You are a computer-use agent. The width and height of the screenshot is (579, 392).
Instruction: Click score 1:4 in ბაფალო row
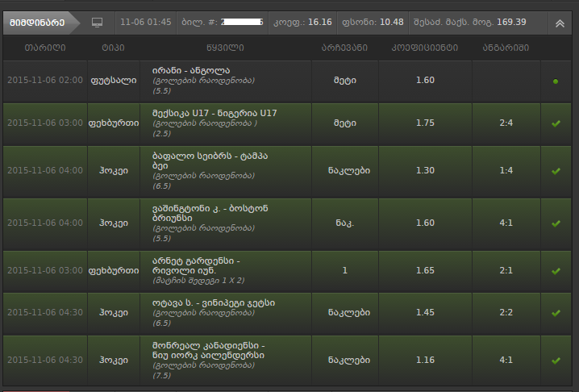[x=506, y=171]
